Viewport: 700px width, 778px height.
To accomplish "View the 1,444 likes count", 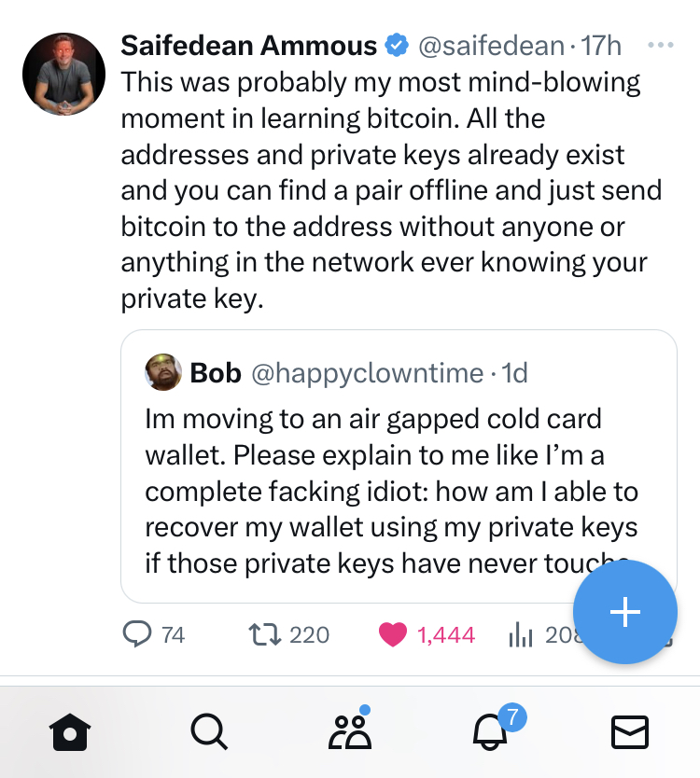I will [446, 635].
